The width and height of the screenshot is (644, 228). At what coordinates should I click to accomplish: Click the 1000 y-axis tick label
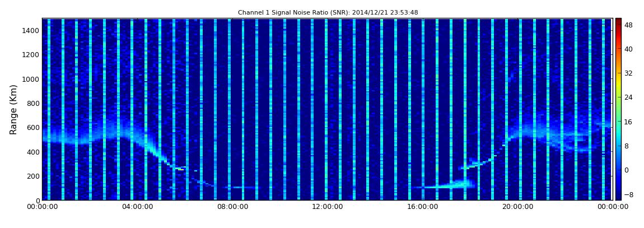point(31,79)
